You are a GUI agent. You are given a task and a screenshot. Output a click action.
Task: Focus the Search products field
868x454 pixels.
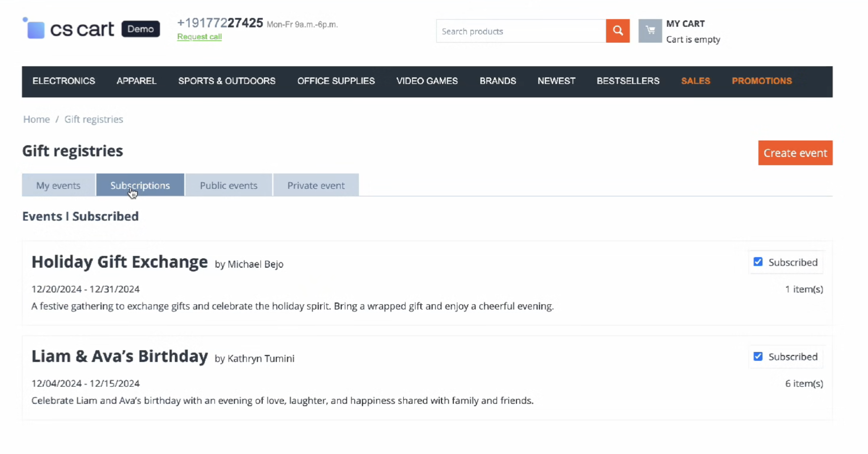[521, 31]
